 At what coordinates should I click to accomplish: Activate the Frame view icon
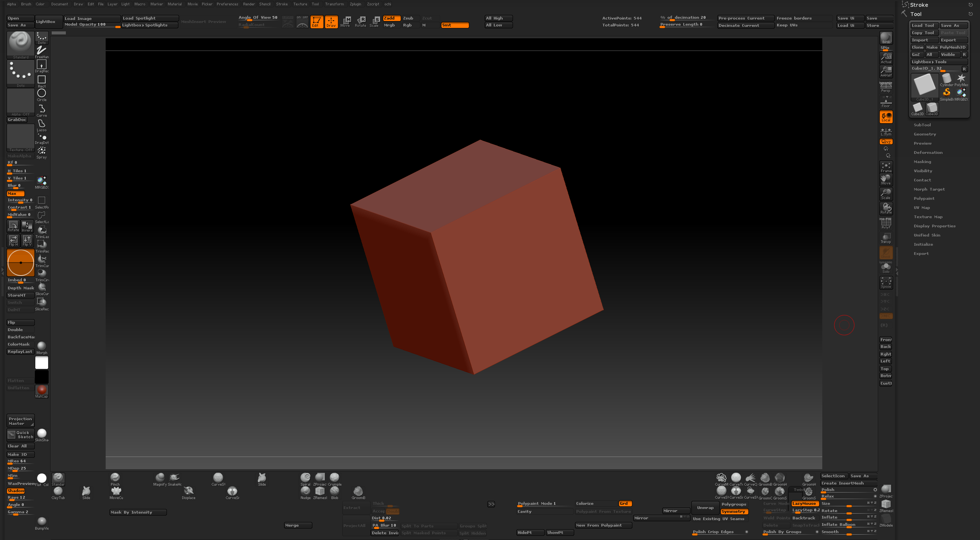[x=886, y=167]
